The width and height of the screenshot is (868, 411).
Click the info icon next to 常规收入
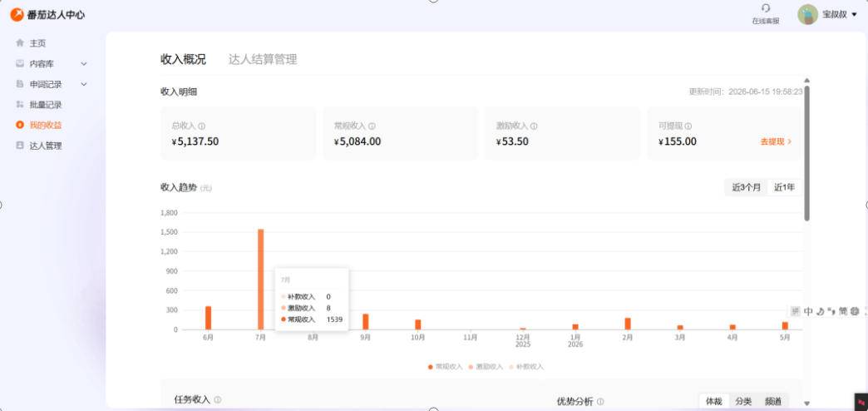click(372, 126)
